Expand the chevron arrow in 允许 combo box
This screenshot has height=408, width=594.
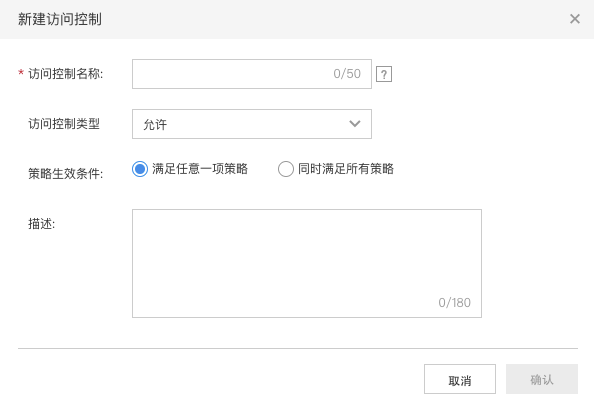[355, 124]
